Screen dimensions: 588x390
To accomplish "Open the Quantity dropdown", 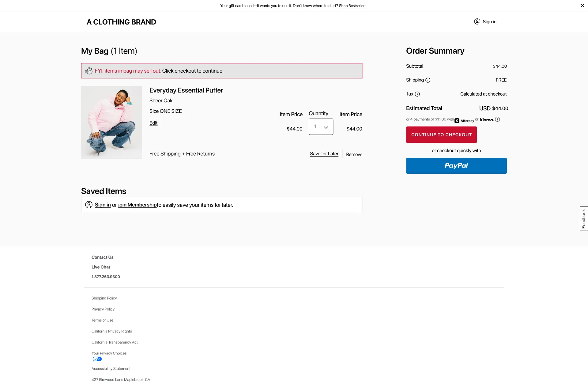I will [x=321, y=127].
